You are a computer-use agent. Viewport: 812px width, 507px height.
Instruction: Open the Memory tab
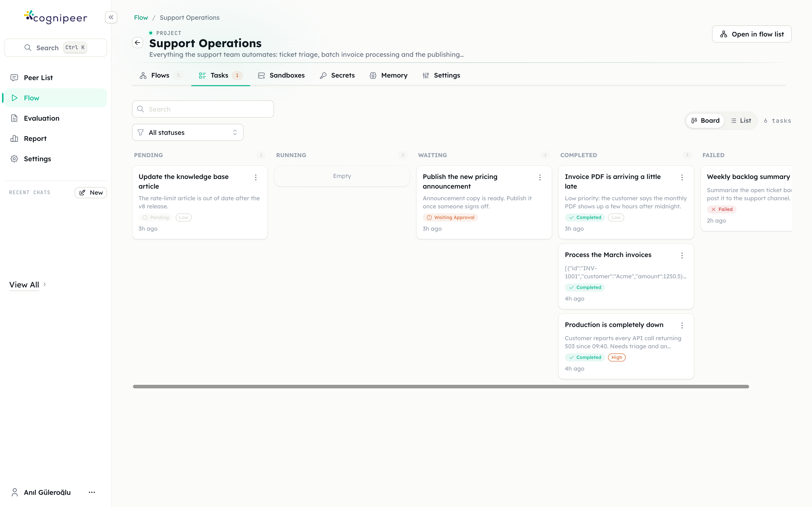388,76
